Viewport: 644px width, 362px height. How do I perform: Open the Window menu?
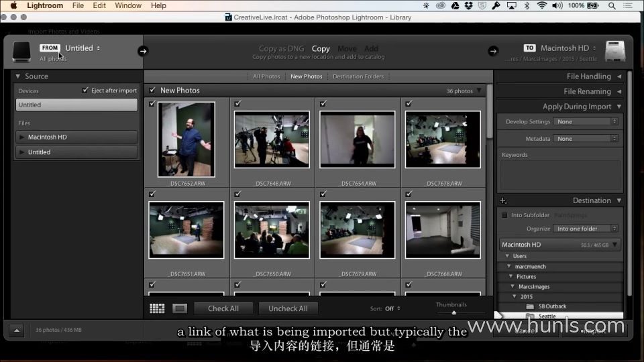128,5
